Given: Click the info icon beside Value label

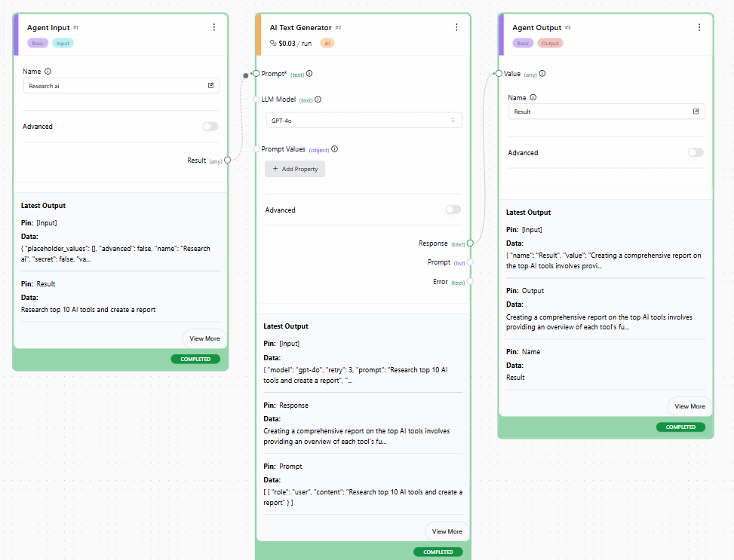Looking at the screenshot, I should pos(542,73).
